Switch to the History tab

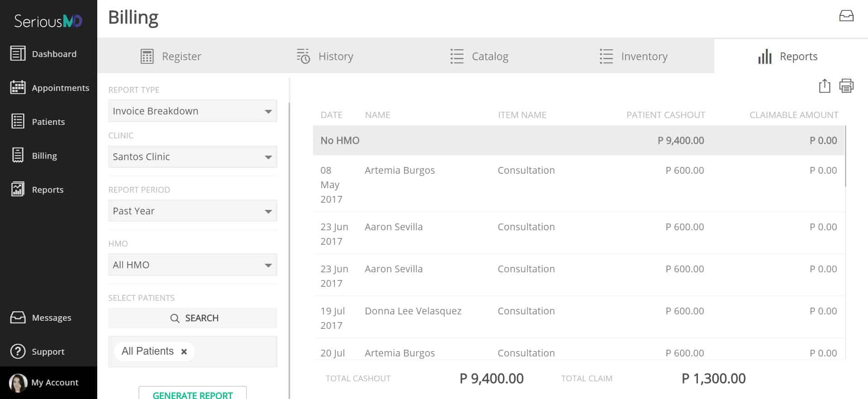click(325, 56)
